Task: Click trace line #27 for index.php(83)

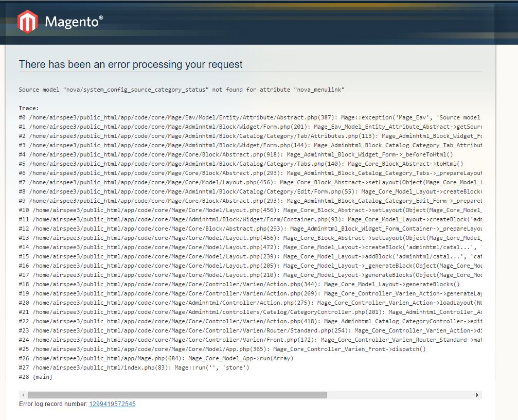Action: click(x=134, y=367)
